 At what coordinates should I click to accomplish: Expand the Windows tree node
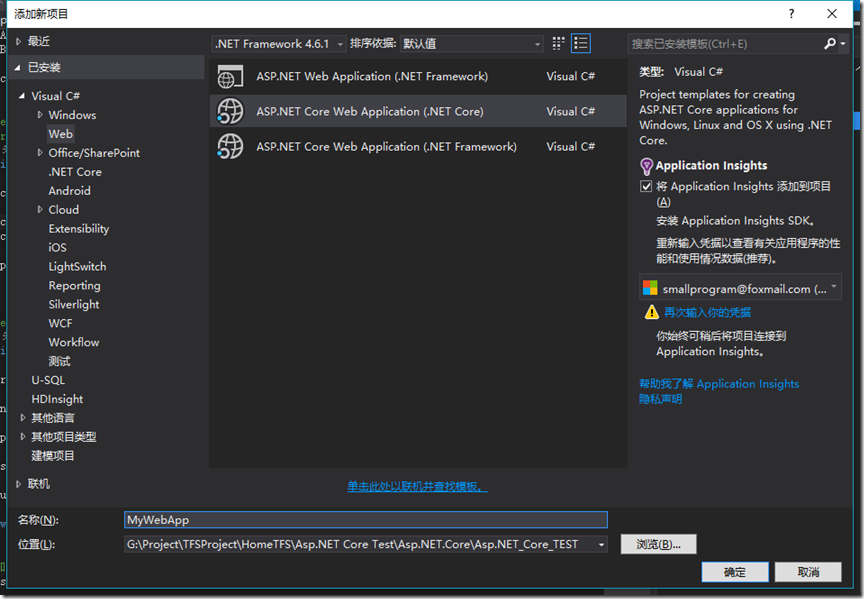pyautogui.click(x=40, y=115)
